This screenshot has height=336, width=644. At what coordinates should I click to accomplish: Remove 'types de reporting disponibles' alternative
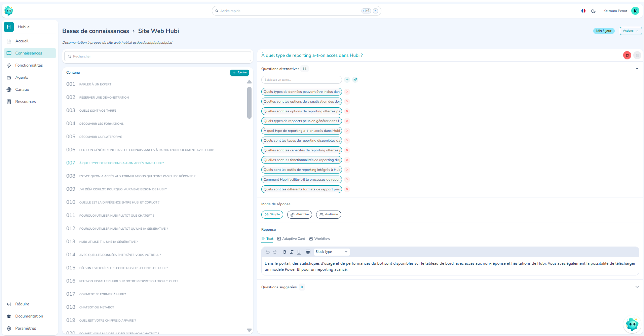(347, 140)
